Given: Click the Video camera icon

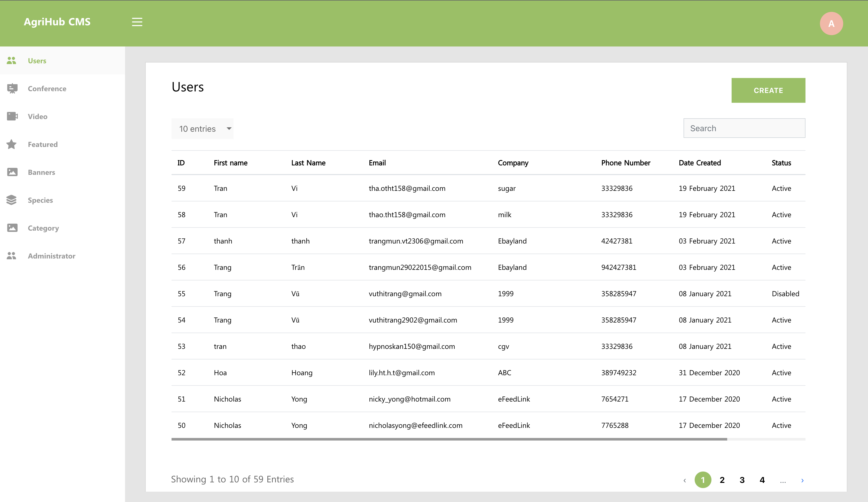Looking at the screenshot, I should pyautogui.click(x=12, y=116).
